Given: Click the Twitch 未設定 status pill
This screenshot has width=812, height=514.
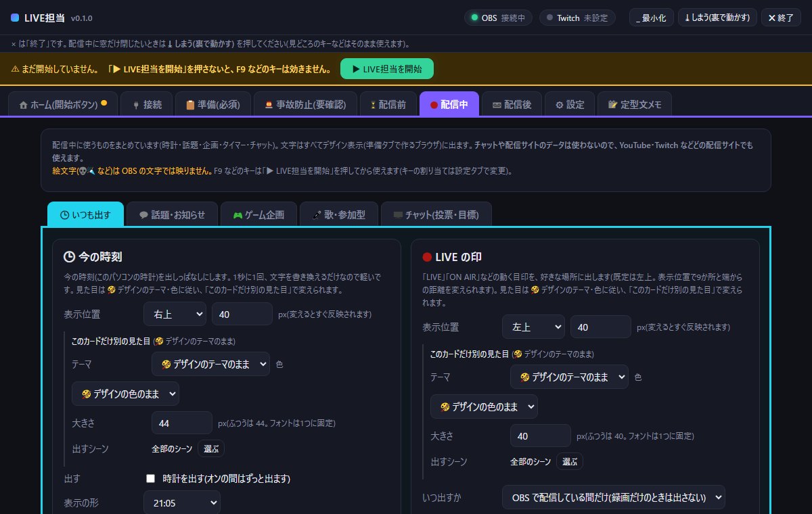Looking at the screenshot, I should pyautogui.click(x=577, y=18).
